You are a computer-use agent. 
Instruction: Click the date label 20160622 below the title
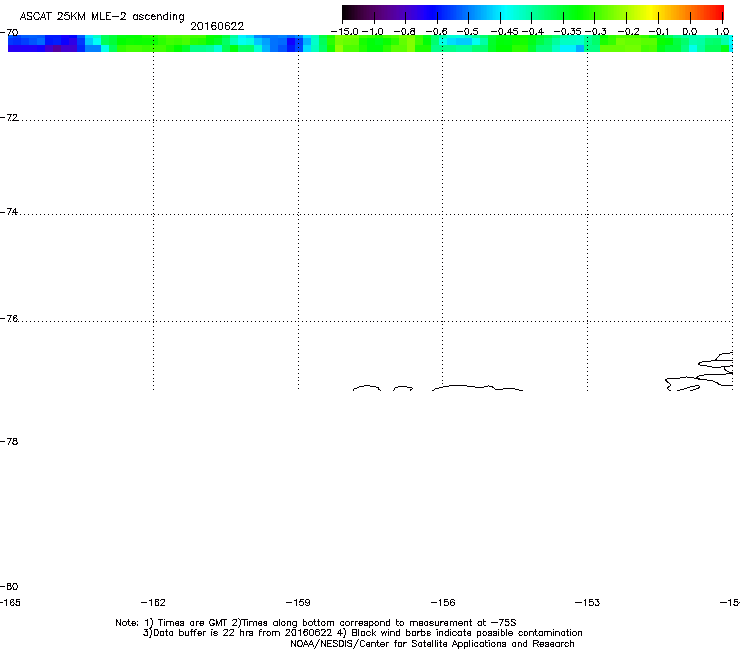point(217,26)
